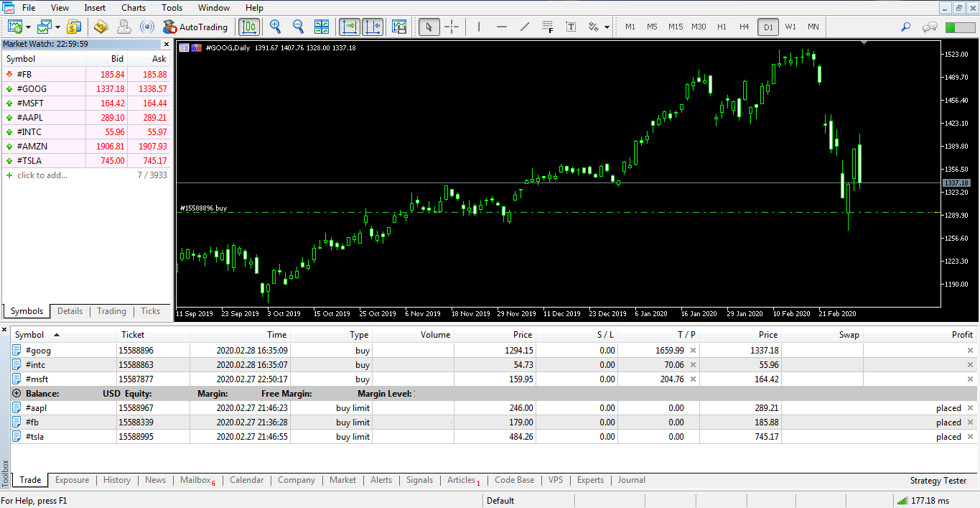
Task: Open the Charts menu
Action: tap(134, 8)
